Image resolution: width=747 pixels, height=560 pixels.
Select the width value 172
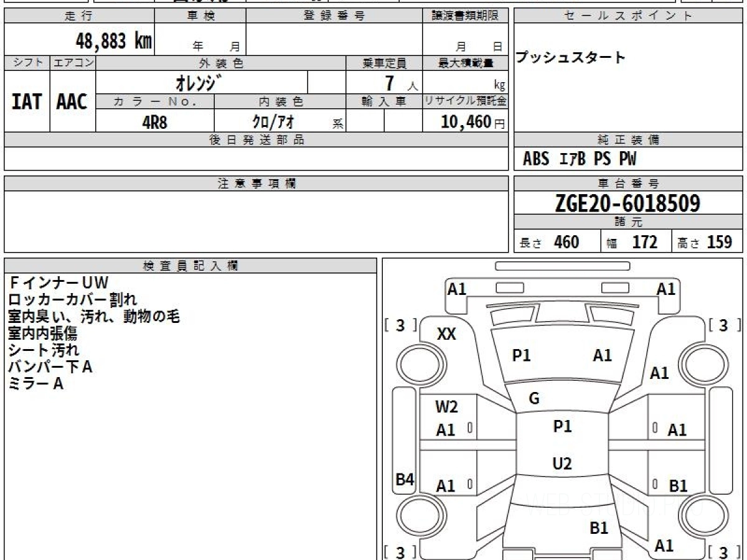(x=645, y=242)
